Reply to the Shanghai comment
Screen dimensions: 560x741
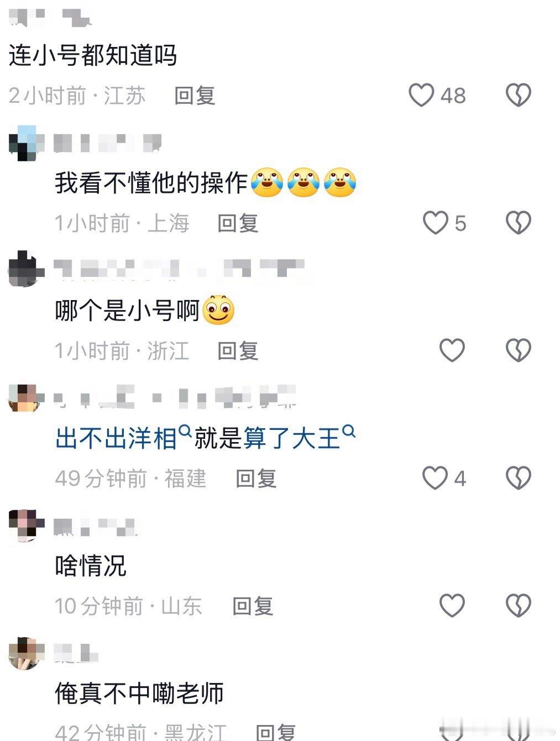click(x=238, y=223)
